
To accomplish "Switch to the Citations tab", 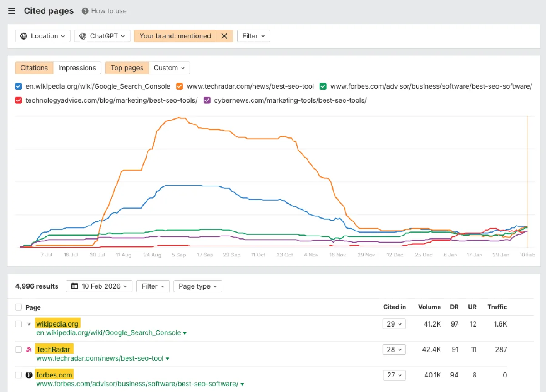I will (x=34, y=68).
